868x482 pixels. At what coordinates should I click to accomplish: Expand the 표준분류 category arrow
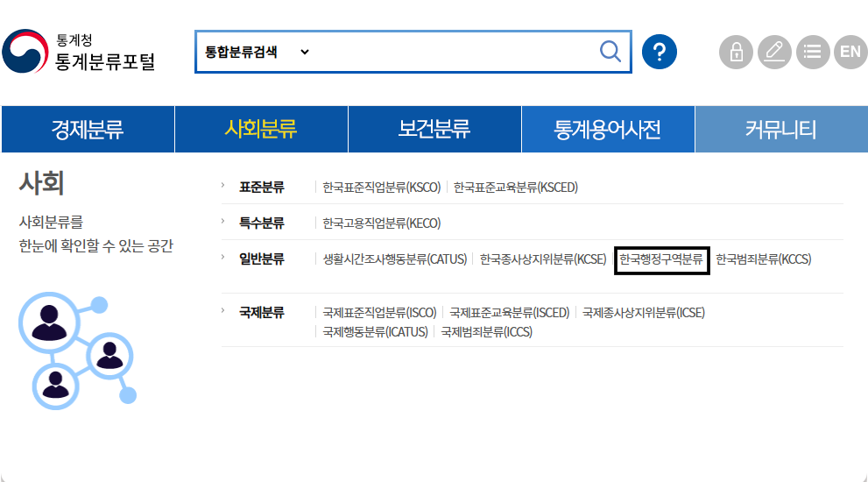coord(224,187)
